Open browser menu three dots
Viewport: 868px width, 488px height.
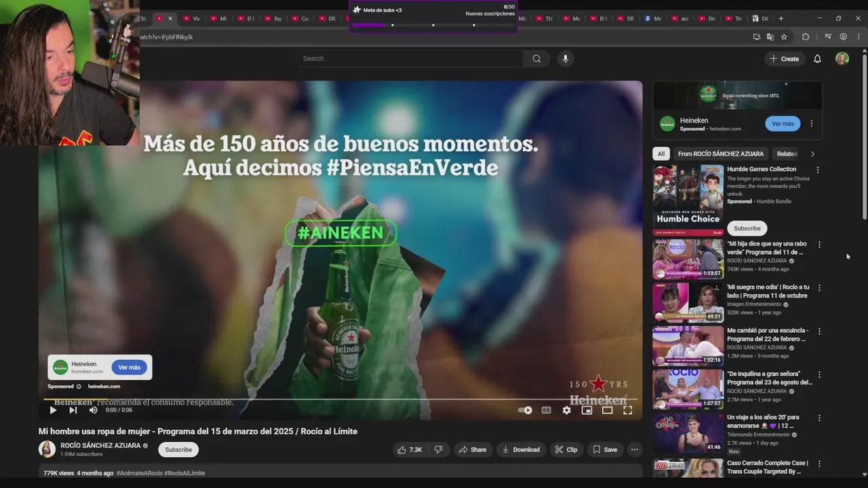click(x=859, y=37)
